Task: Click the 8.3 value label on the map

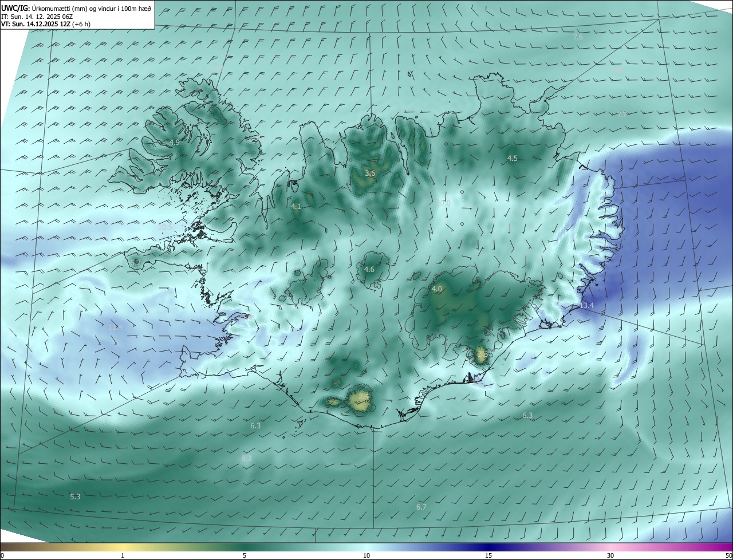Action: [x=246, y=459]
